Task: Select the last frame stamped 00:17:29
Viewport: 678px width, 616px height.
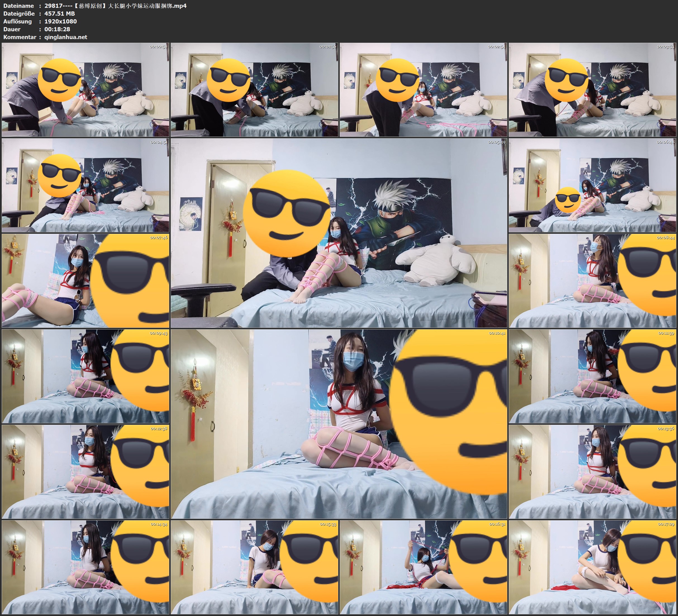Action: point(592,567)
